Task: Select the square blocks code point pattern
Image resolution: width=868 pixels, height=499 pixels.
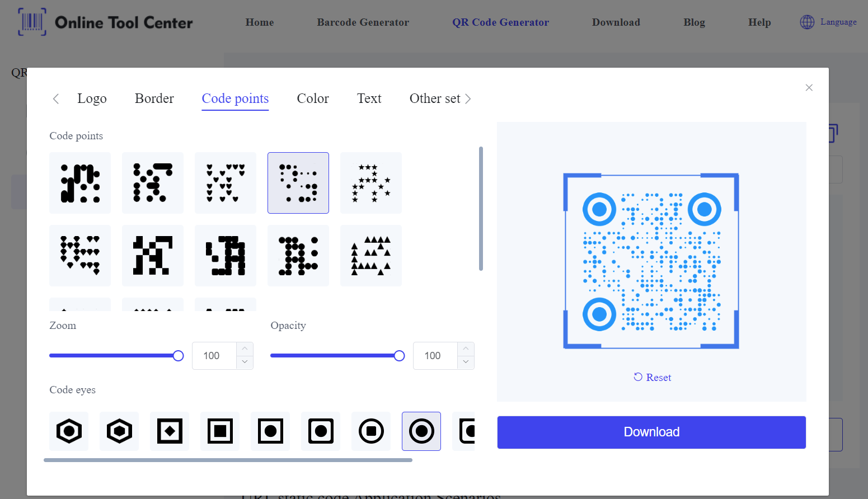Action: 153,256
